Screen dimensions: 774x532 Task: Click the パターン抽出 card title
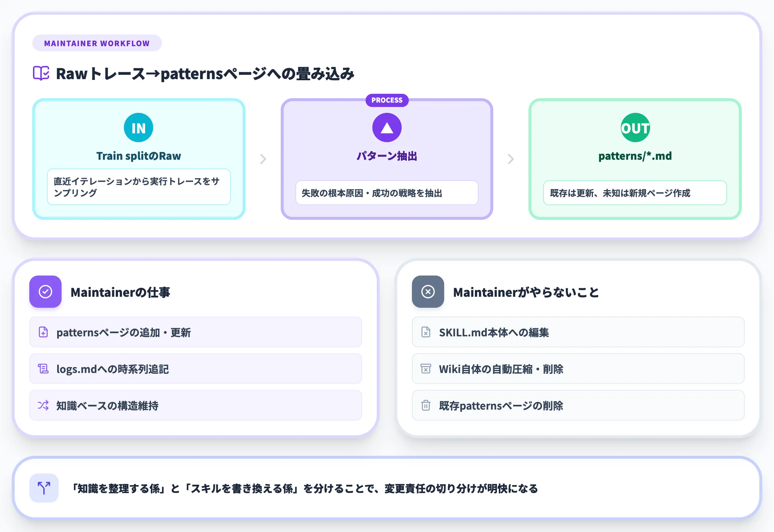pyautogui.click(x=387, y=156)
